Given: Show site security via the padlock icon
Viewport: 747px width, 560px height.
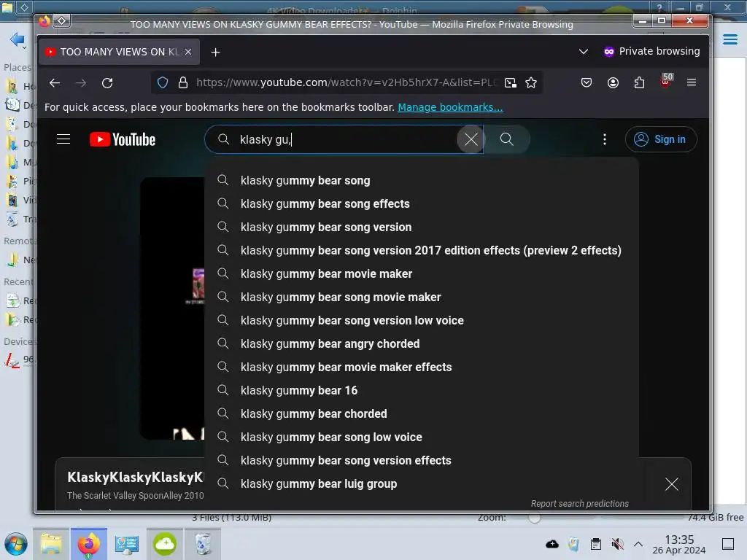Looking at the screenshot, I should pos(183,83).
